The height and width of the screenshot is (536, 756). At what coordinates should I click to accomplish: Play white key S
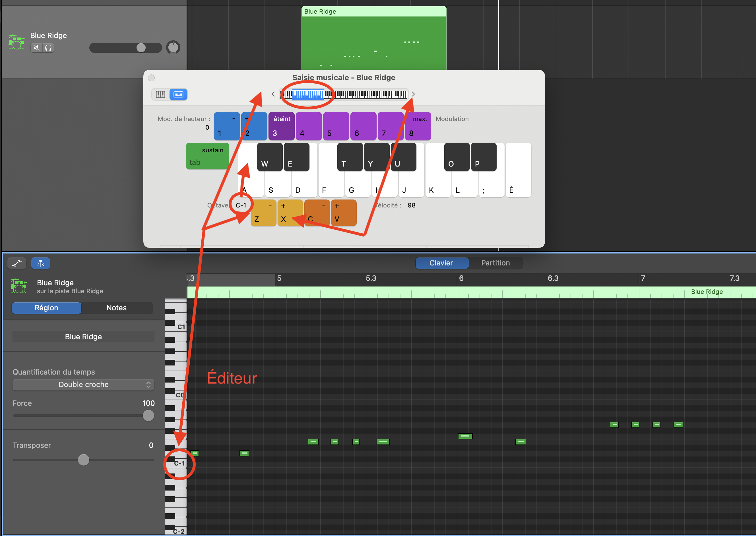click(278, 185)
